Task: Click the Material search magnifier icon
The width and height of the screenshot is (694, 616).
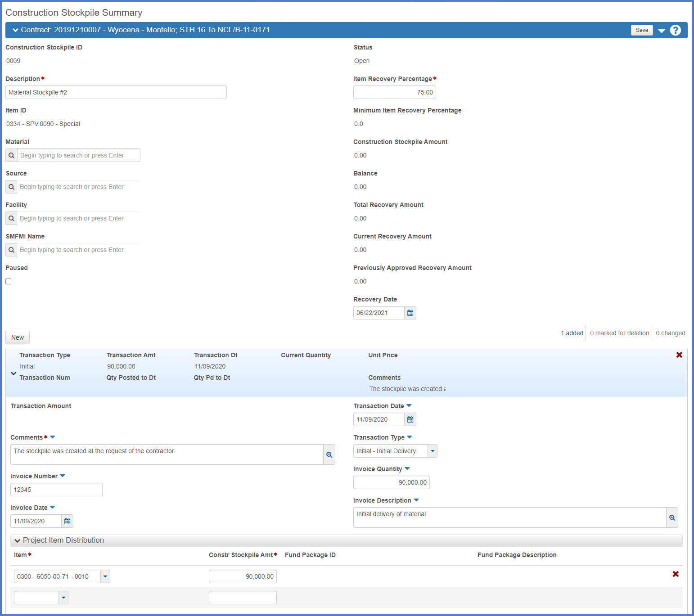Action: click(12, 155)
